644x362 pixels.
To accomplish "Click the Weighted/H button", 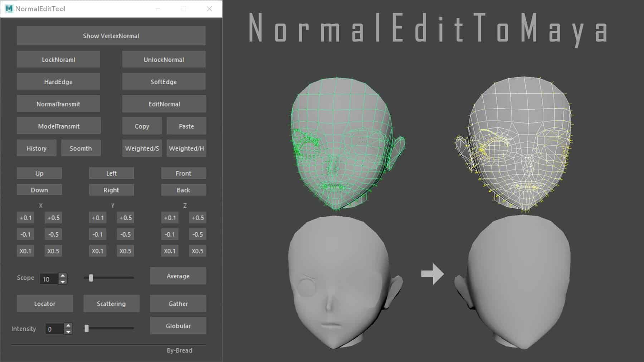I will pos(186,148).
